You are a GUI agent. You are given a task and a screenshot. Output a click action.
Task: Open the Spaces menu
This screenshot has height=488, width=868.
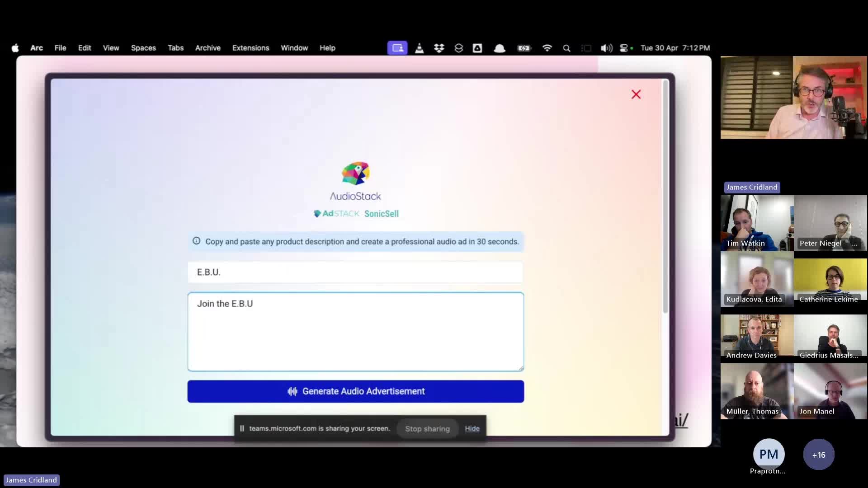tap(143, 48)
